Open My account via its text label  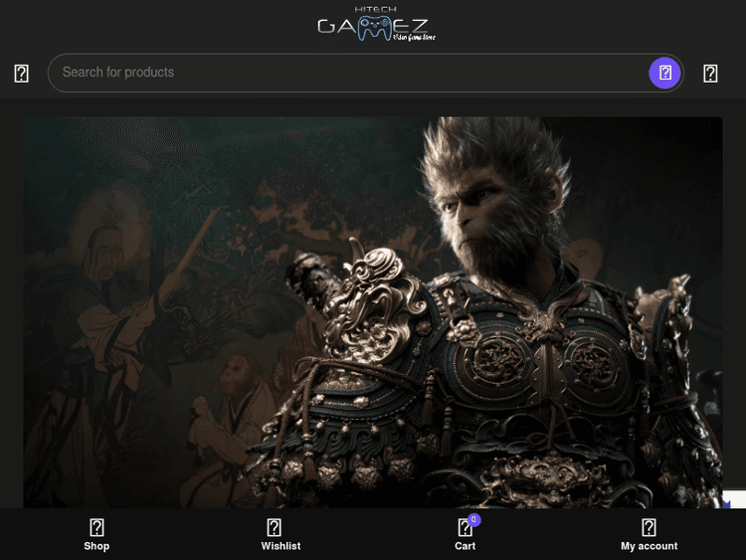click(x=649, y=546)
